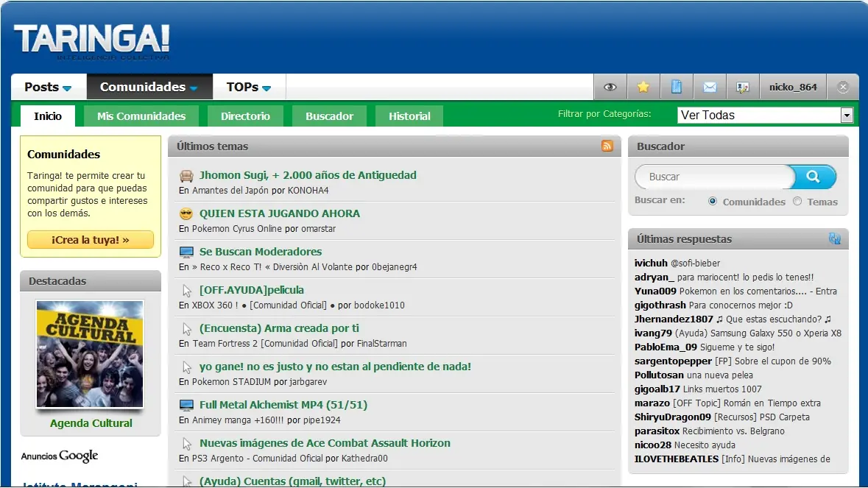Refresh Últimas respuestas with the reload icon

tap(835, 238)
